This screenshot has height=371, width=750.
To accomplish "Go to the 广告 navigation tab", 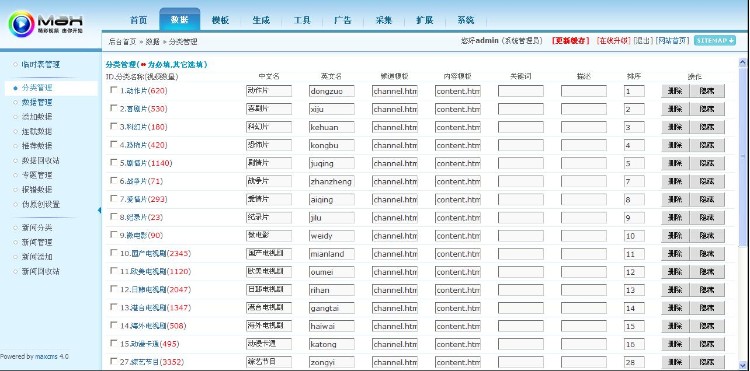I will pyautogui.click(x=342, y=20).
